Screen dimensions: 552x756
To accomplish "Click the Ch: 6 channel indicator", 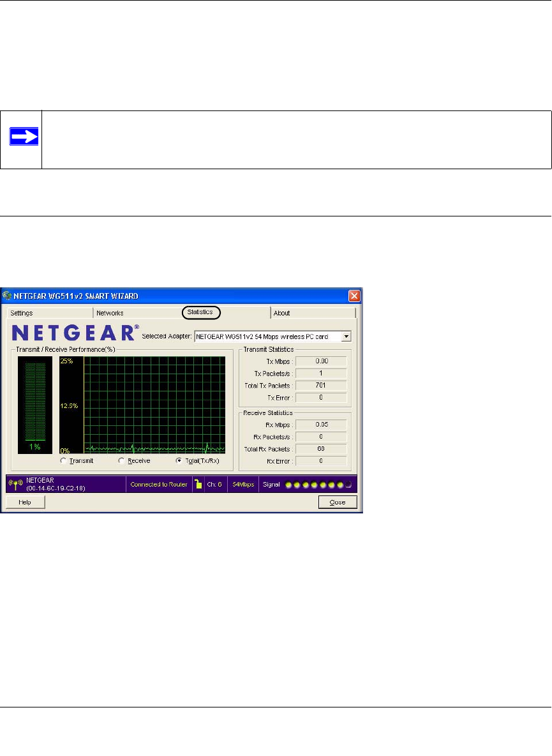I will click(214, 485).
